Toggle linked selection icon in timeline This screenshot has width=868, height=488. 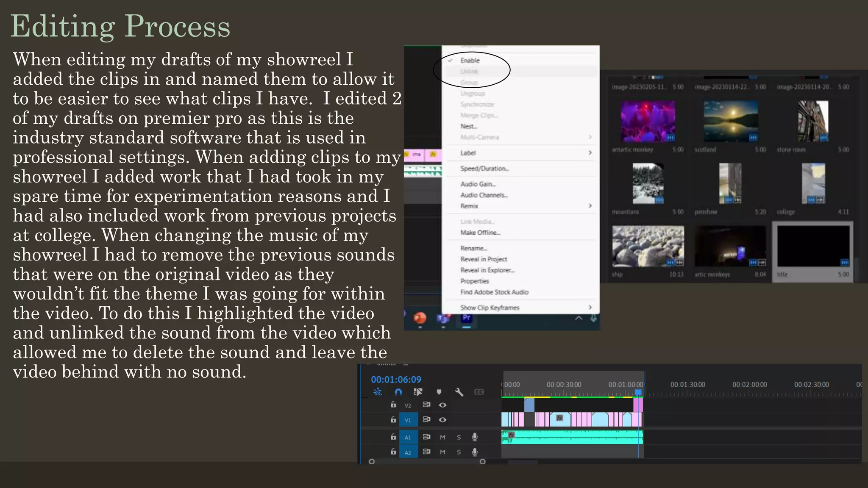point(418,392)
